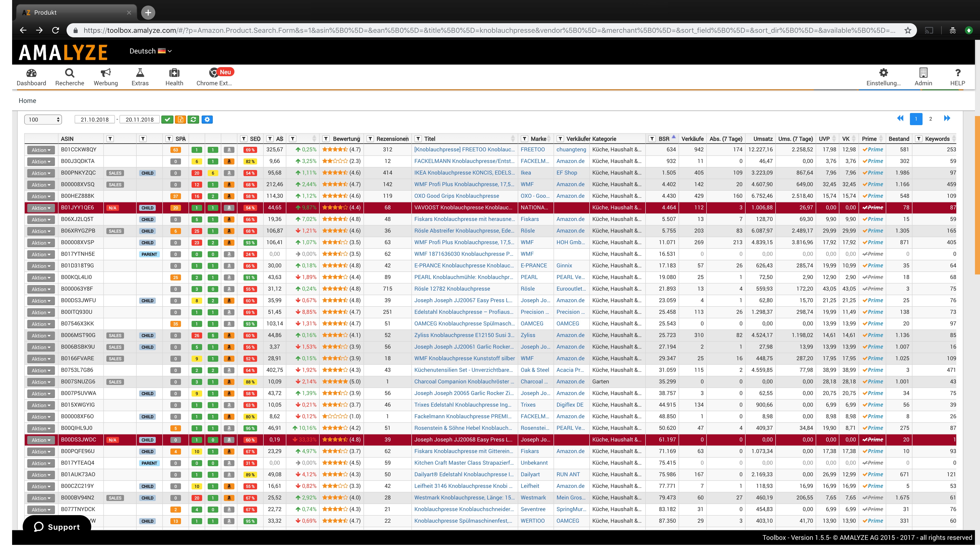Open the Dashboard section

pyautogui.click(x=31, y=77)
